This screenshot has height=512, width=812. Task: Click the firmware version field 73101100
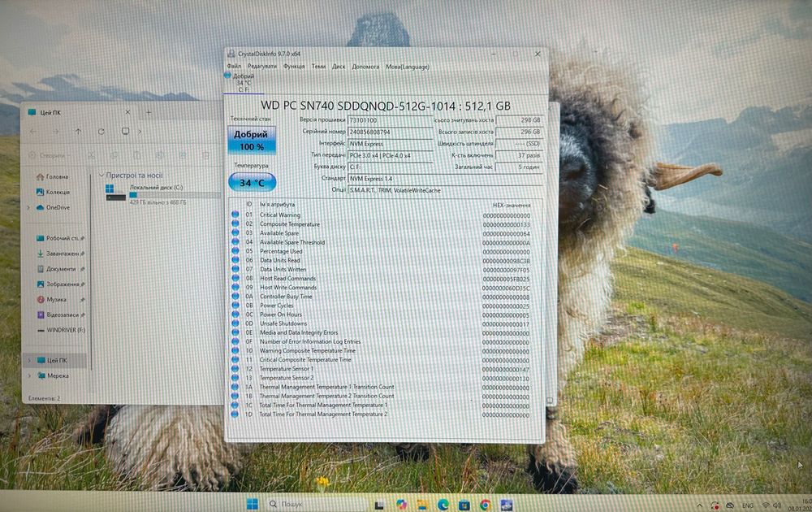pos(390,120)
